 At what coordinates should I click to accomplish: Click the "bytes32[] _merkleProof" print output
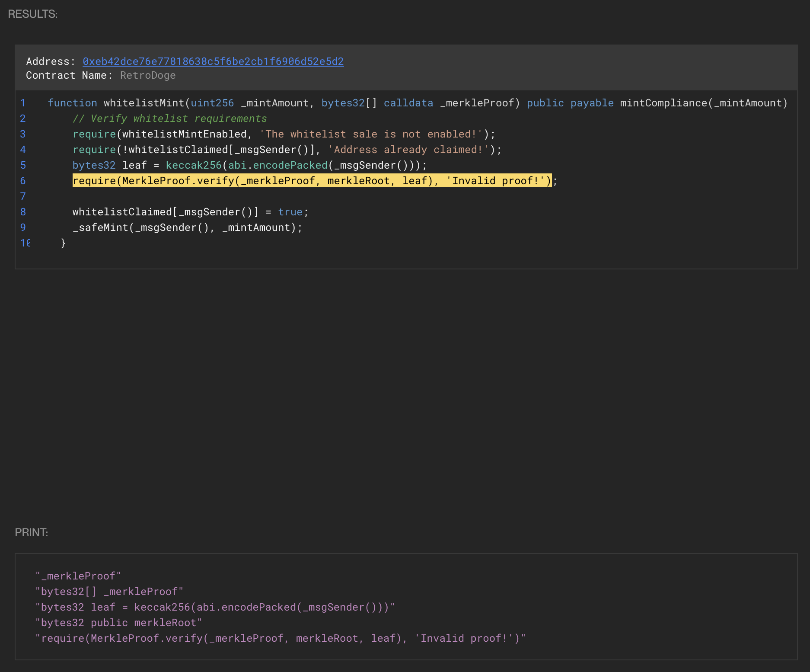coord(109,592)
